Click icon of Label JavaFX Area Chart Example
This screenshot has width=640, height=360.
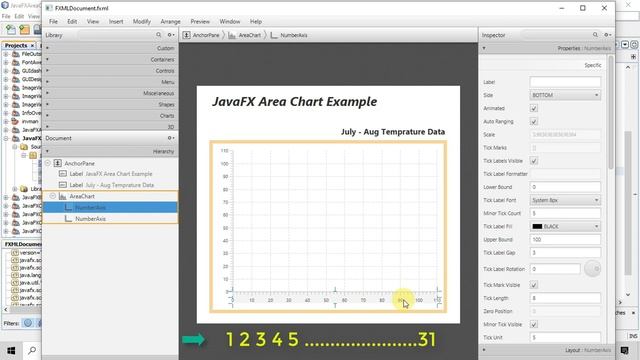coord(62,174)
